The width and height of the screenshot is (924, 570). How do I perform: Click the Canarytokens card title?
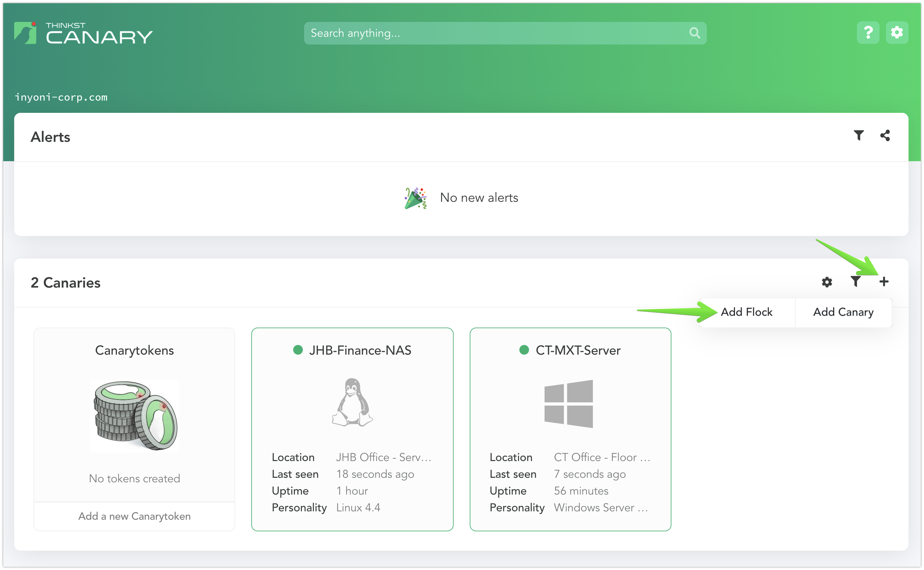pos(134,350)
